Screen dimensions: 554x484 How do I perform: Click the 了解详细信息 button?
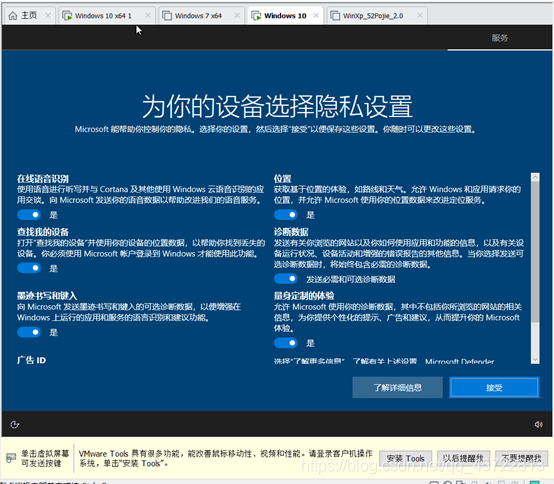click(x=397, y=388)
